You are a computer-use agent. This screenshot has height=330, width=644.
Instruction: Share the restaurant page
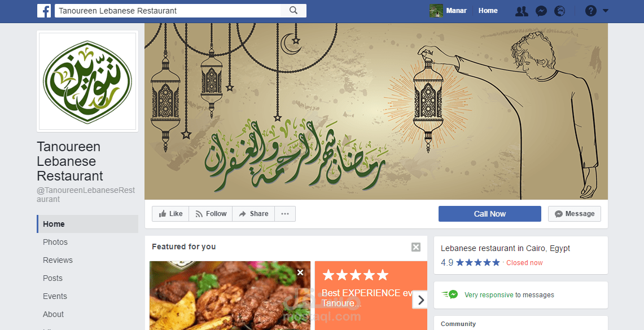click(253, 214)
